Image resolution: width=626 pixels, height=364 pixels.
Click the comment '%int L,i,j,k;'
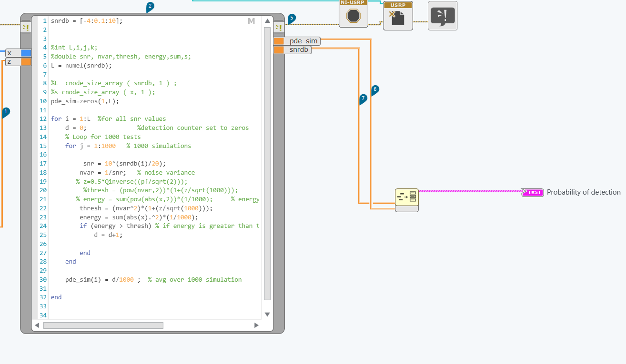coord(74,47)
